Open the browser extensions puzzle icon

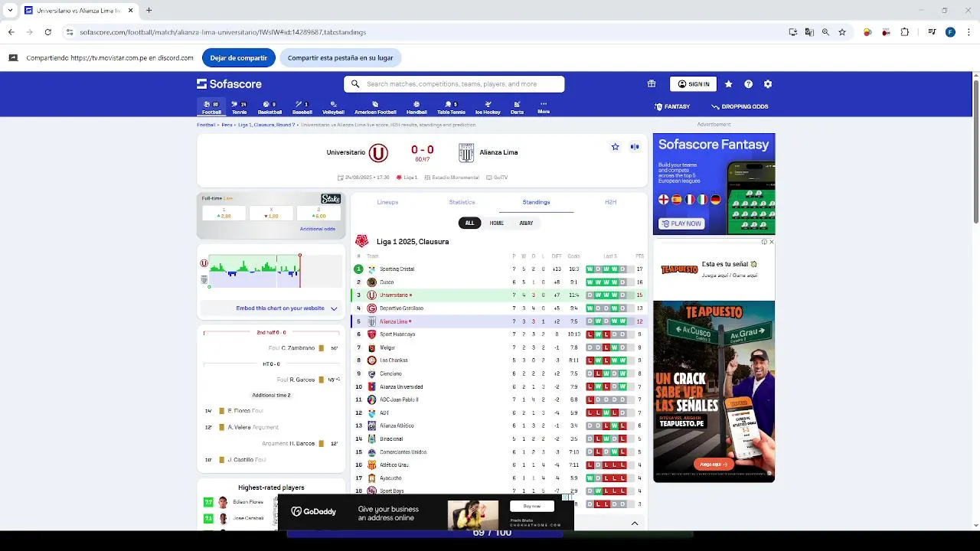[x=905, y=32]
